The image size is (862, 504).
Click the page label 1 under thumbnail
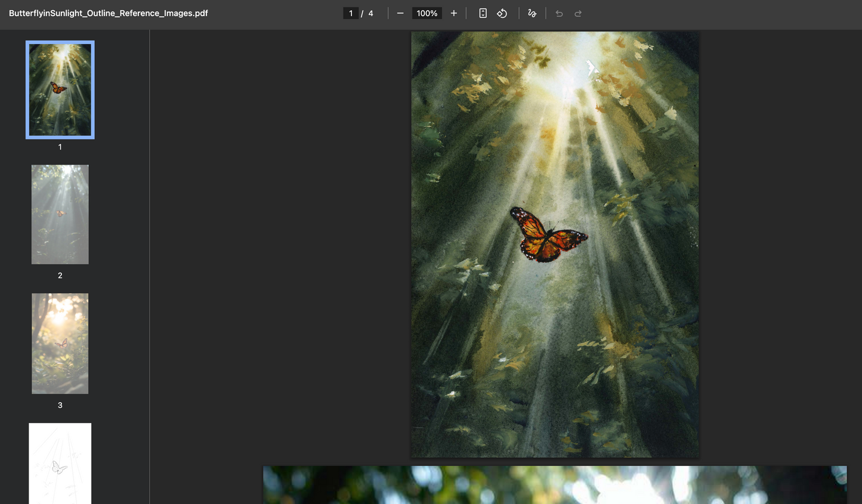[x=60, y=147]
